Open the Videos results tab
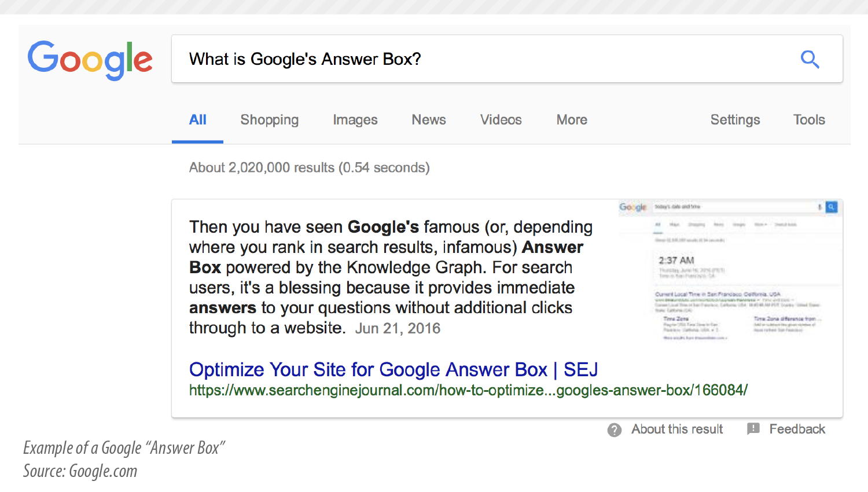This screenshot has width=868, height=492. (x=501, y=120)
